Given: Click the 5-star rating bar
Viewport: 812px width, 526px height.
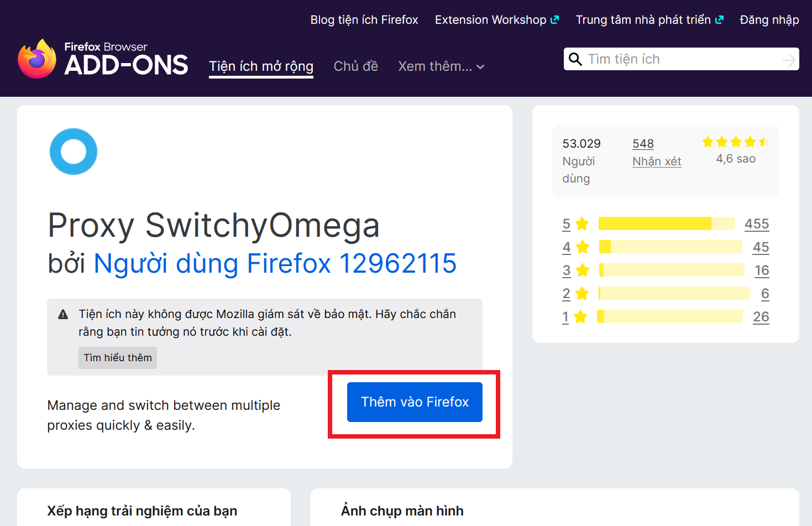Looking at the screenshot, I should coord(667,223).
